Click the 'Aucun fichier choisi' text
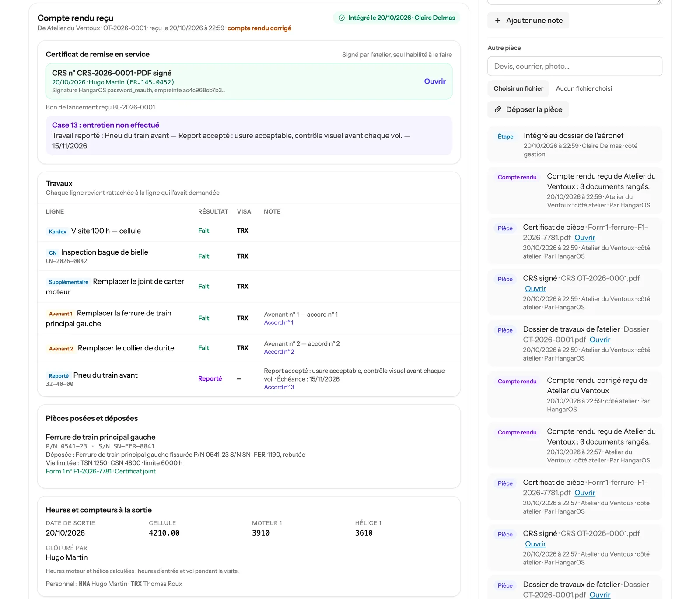This screenshot has width=700, height=599. (584, 88)
